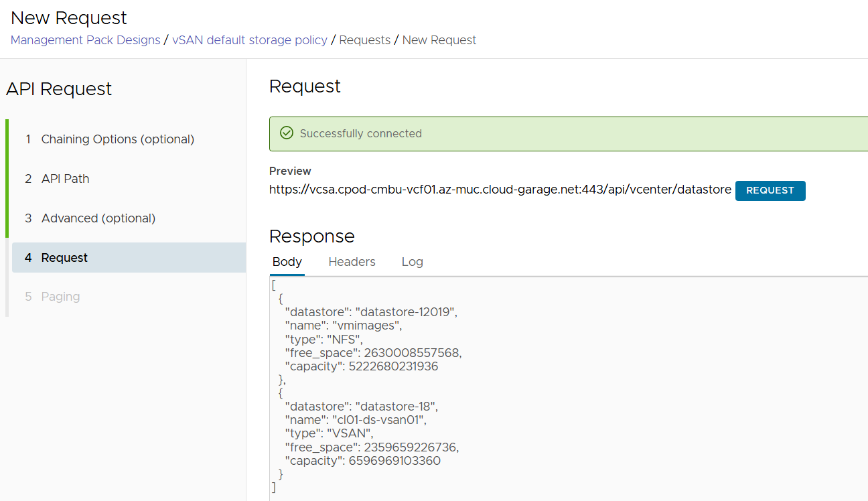The image size is (868, 501).
Task: Go to vSAN default storage policy breadcrumb
Action: pos(250,40)
